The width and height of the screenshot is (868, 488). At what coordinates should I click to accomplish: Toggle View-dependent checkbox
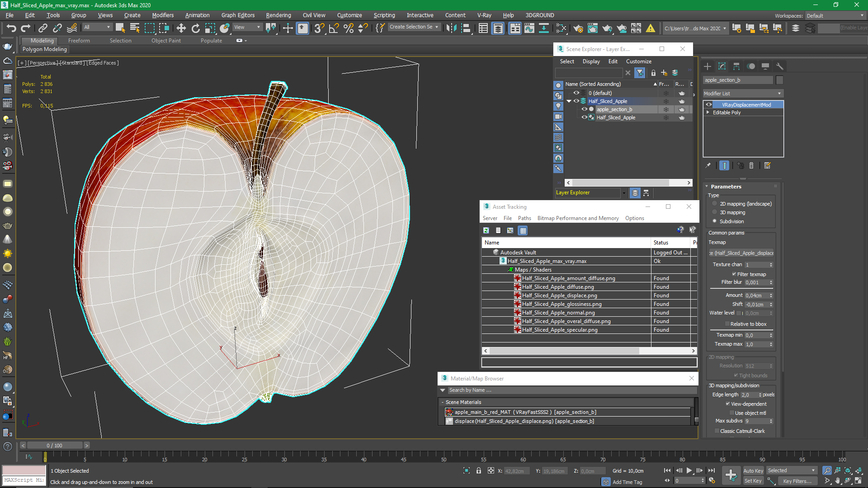click(728, 404)
